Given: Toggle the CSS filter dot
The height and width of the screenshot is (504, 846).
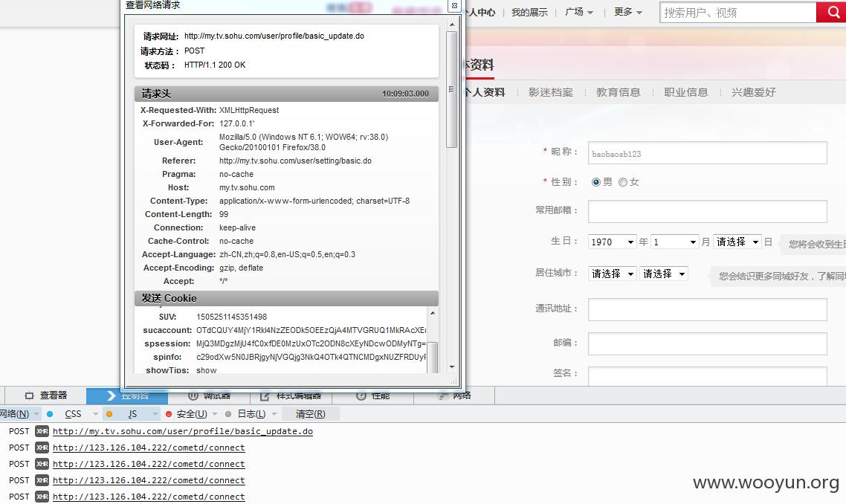Looking at the screenshot, I should (50, 414).
